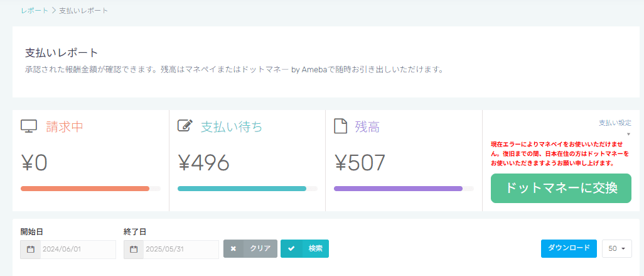Click the teal progress bar under ¥496
The height and width of the screenshot is (276, 644).
242,188
